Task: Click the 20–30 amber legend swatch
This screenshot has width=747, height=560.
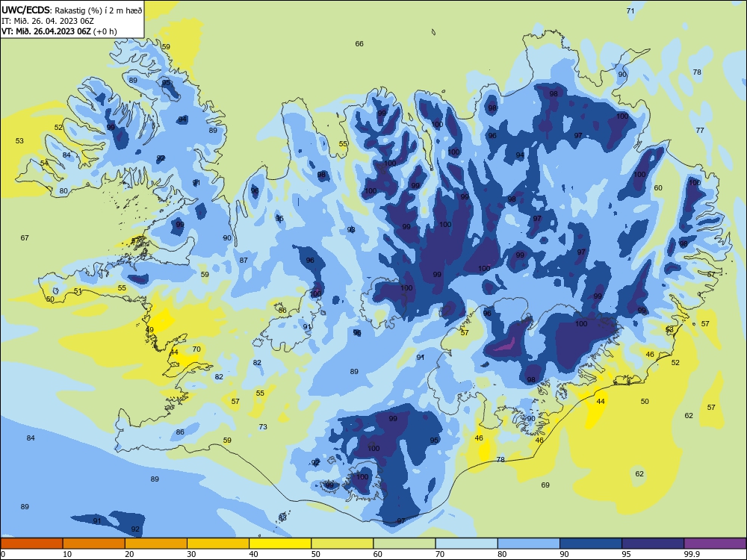Action: point(156,544)
